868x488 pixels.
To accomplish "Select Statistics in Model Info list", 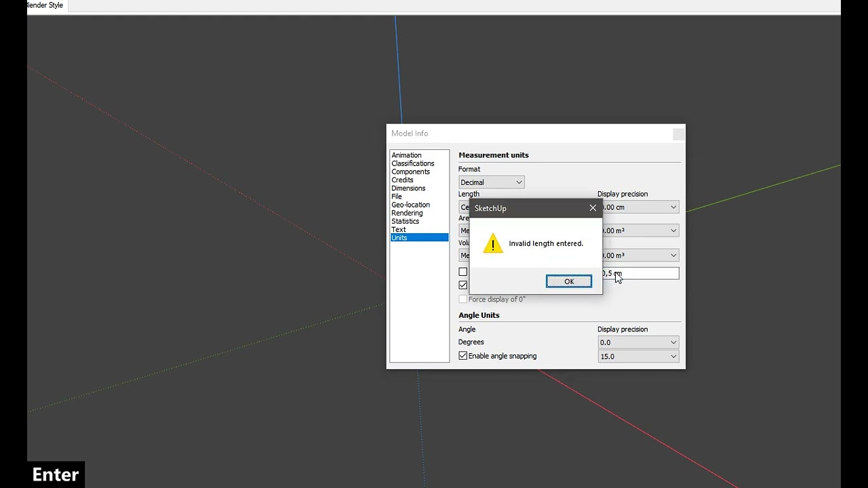I will coord(405,221).
